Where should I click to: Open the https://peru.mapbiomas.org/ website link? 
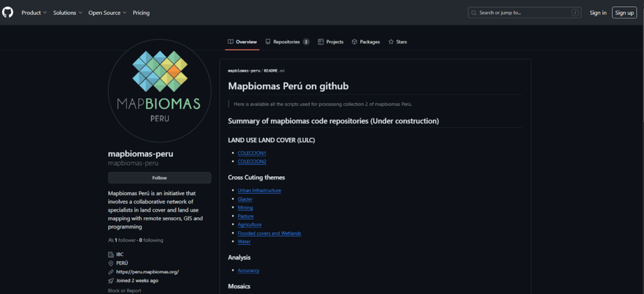pos(147,272)
